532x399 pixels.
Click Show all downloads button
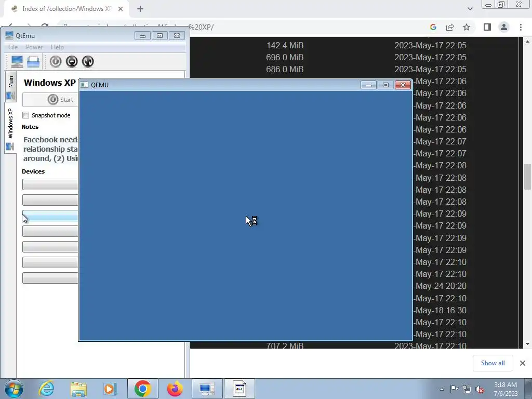click(493, 363)
